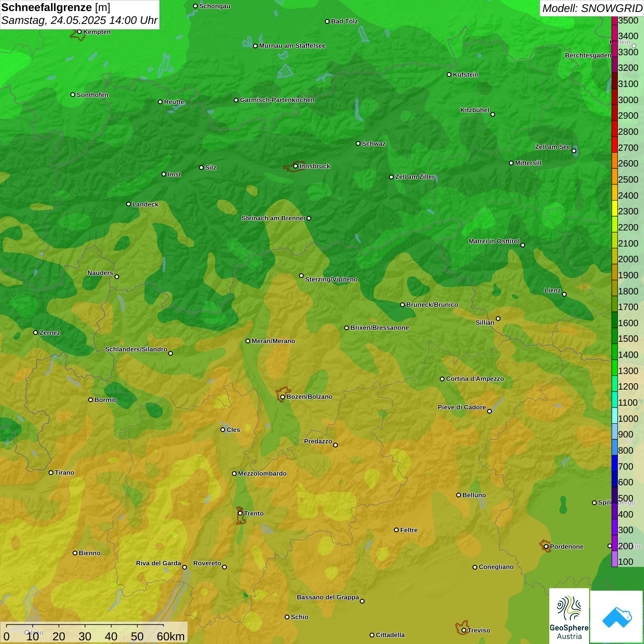Viewport: 644px width, 644px height.
Task: Click the Zell am See label
Action: [x=552, y=147]
